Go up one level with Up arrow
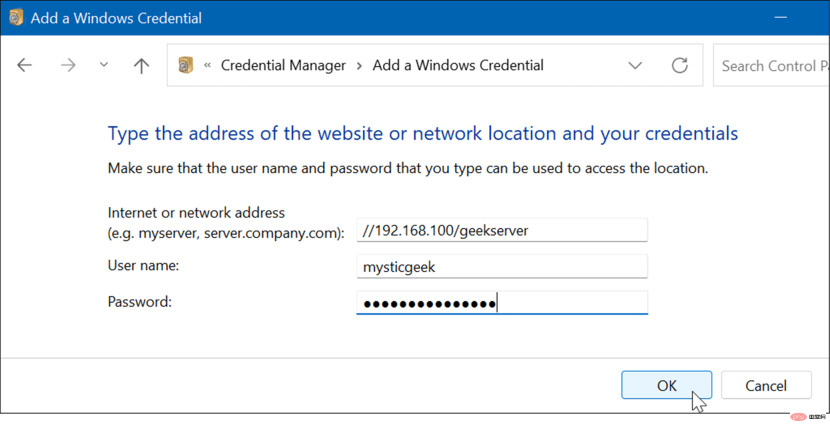The height and width of the screenshot is (430, 830). point(141,65)
